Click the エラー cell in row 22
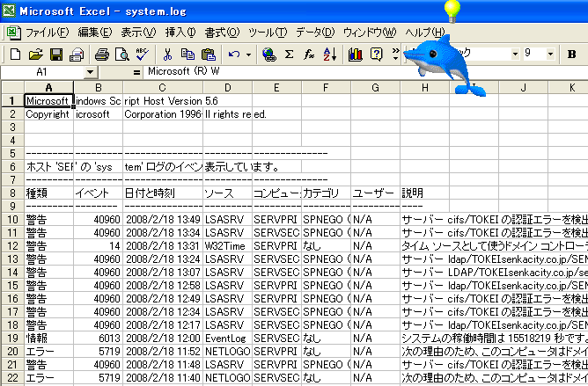The width and height of the screenshot is (588, 386). (48, 378)
